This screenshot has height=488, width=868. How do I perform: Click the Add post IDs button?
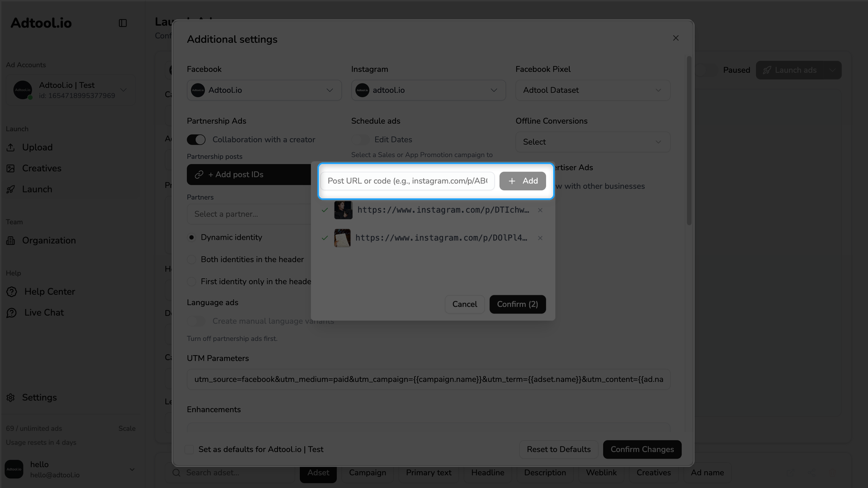coord(249,174)
